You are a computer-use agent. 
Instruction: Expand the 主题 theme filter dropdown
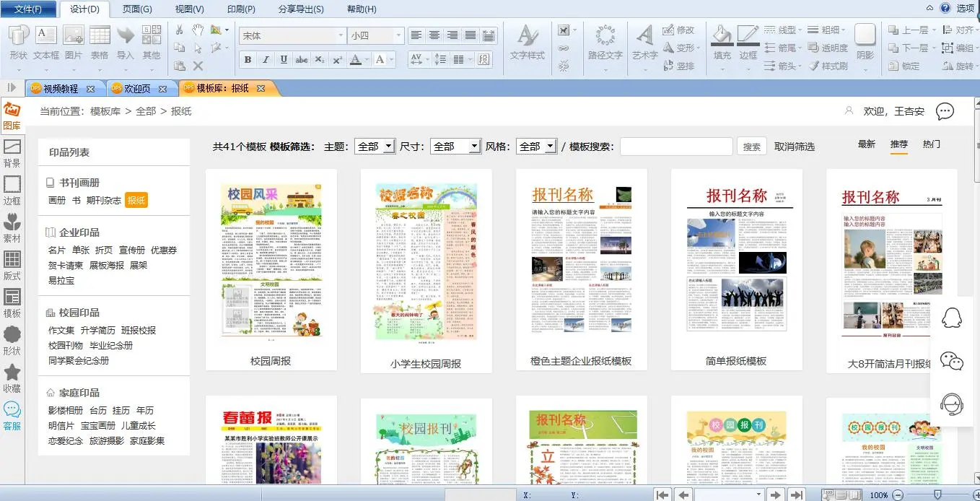(x=374, y=147)
